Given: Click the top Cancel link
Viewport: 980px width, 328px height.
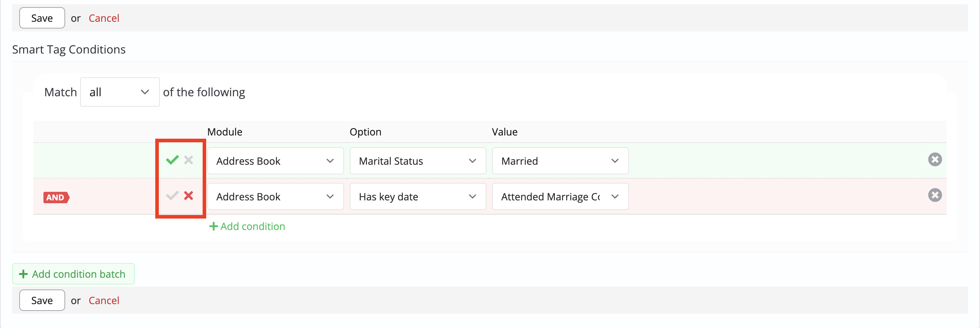Looking at the screenshot, I should pyautogui.click(x=104, y=18).
